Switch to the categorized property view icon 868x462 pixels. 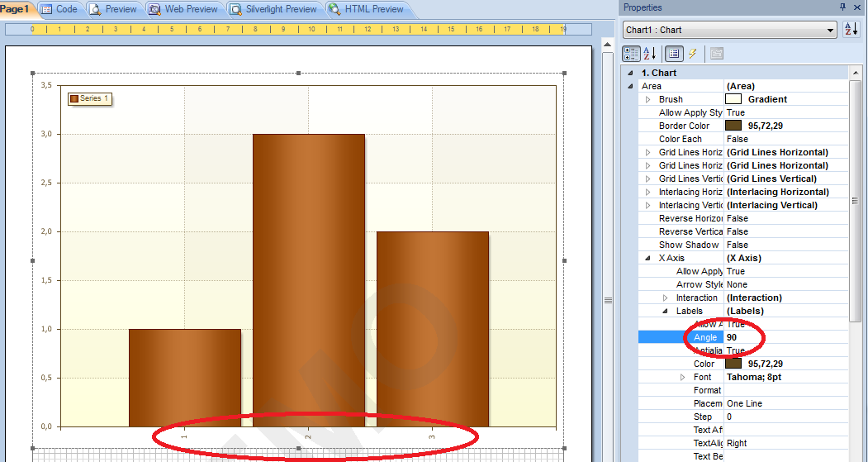(631, 54)
